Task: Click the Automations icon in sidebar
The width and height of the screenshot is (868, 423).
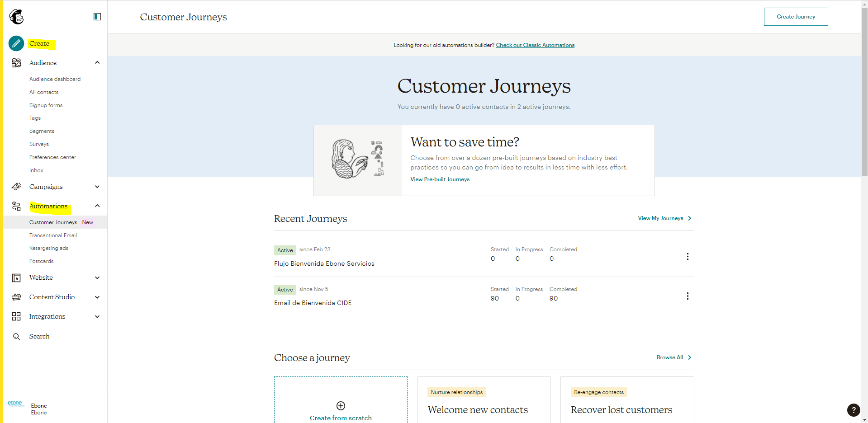Action: 16,206
